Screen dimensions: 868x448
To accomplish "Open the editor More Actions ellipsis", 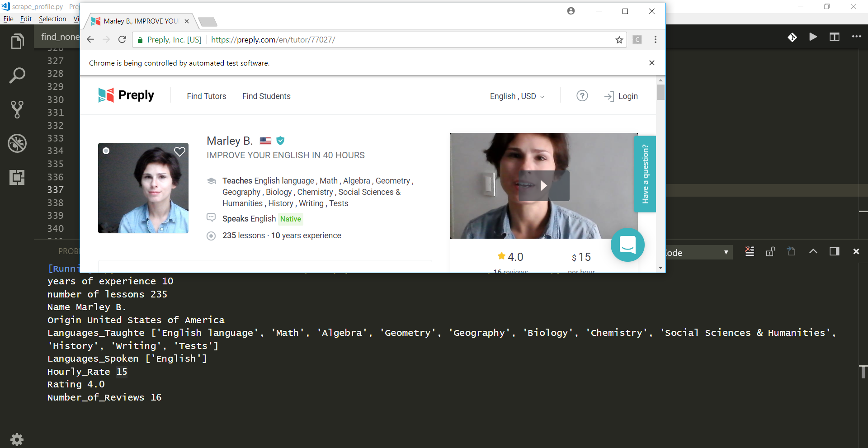I will click(856, 37).
